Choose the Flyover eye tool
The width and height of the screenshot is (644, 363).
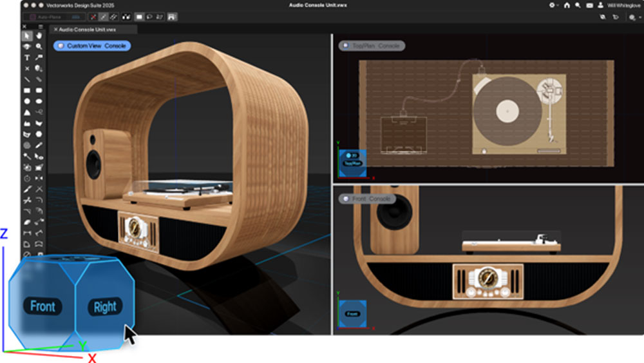tap(27, 47)
